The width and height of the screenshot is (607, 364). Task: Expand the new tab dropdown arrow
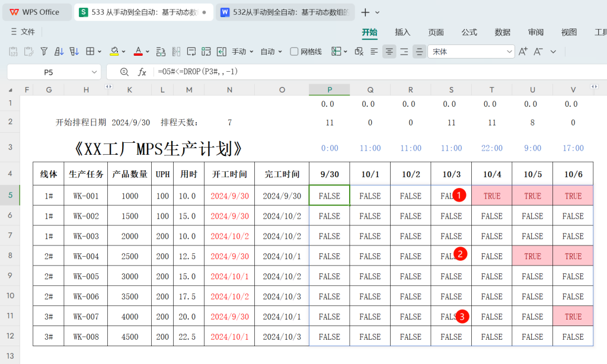tap(378, 12)
